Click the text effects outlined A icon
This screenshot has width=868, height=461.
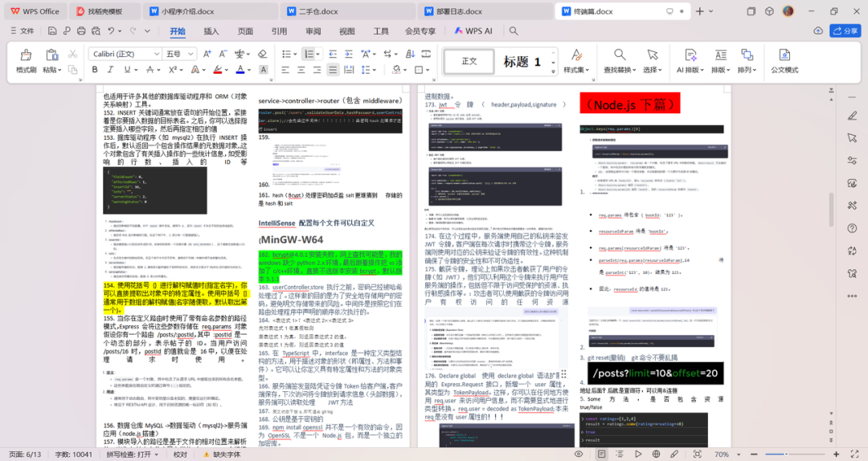click(x=194, y=70)
